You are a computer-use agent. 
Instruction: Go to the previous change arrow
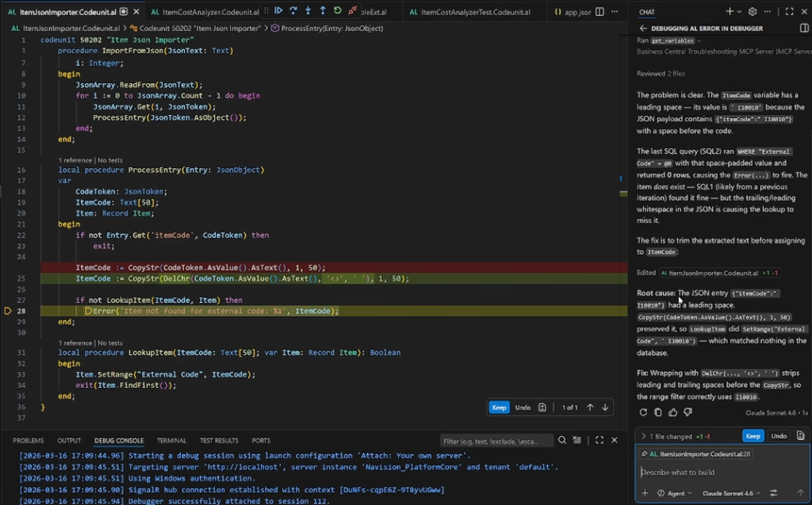pos(590,407)
